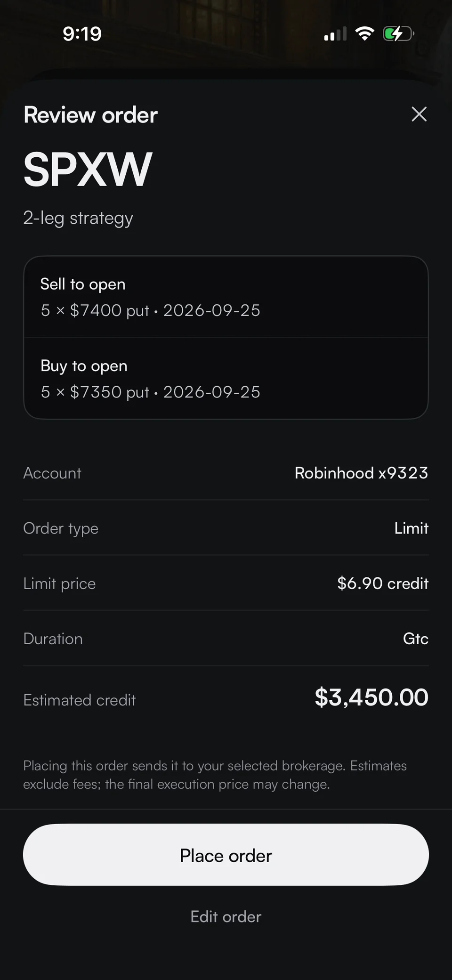Tap the Wi-Fi status icon
452x980 pixels.
[364, 33]
